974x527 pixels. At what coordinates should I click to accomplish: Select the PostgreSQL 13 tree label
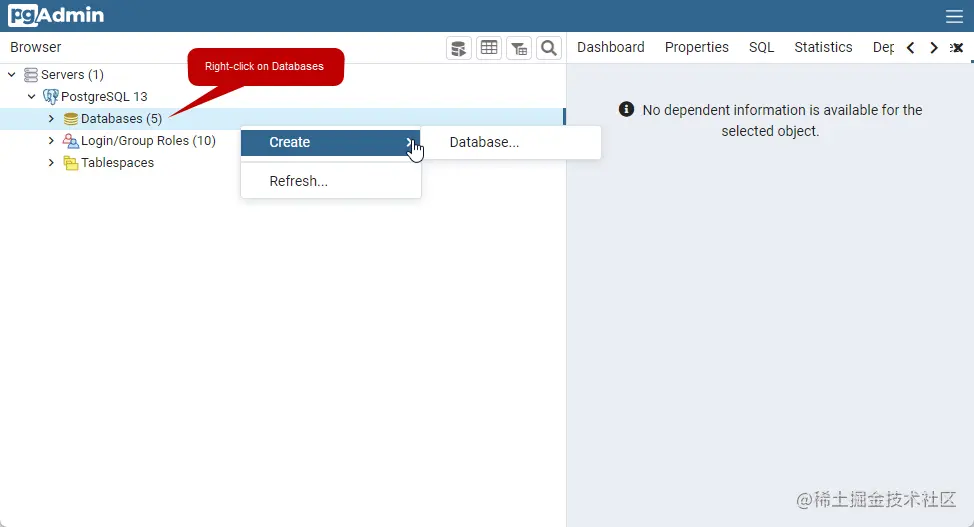coord(104,96)
